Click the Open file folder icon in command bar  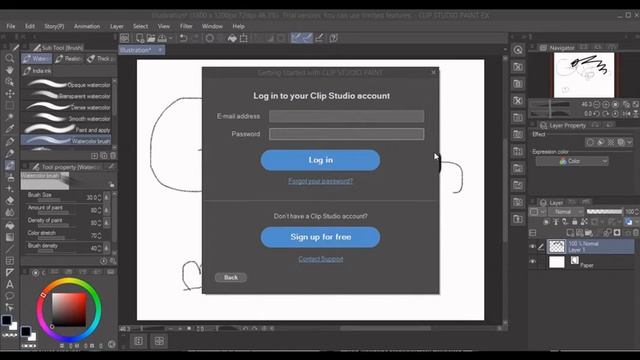[x=151, y=38]
